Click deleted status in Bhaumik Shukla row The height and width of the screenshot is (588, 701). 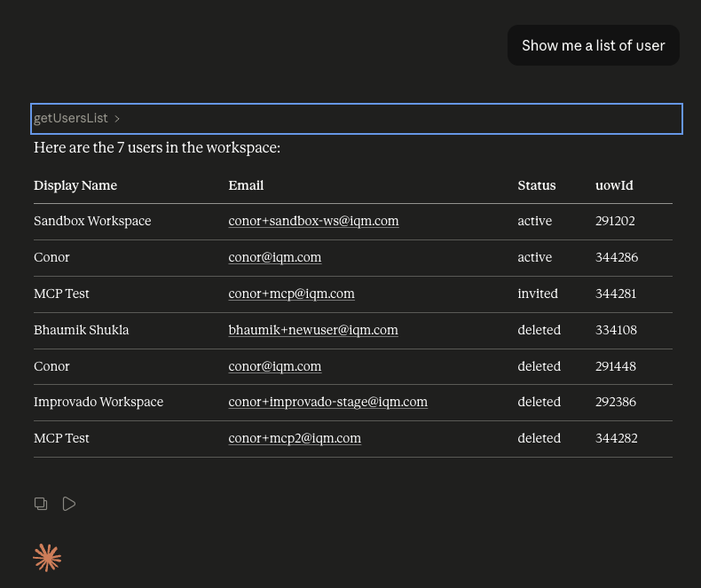(x=540, y=330)
